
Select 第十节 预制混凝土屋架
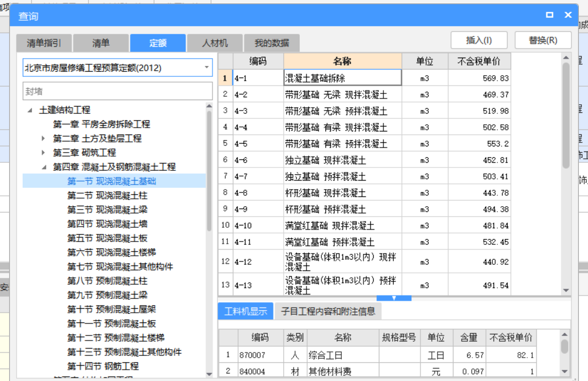point(111,309)
